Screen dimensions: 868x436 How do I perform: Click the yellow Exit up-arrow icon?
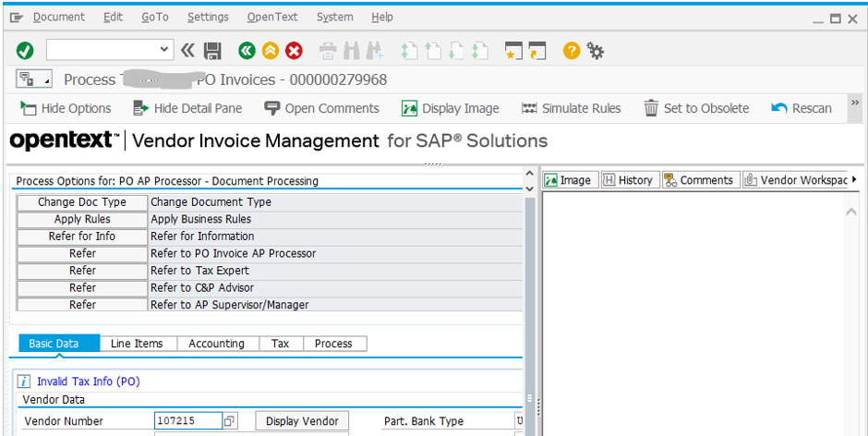271,50
